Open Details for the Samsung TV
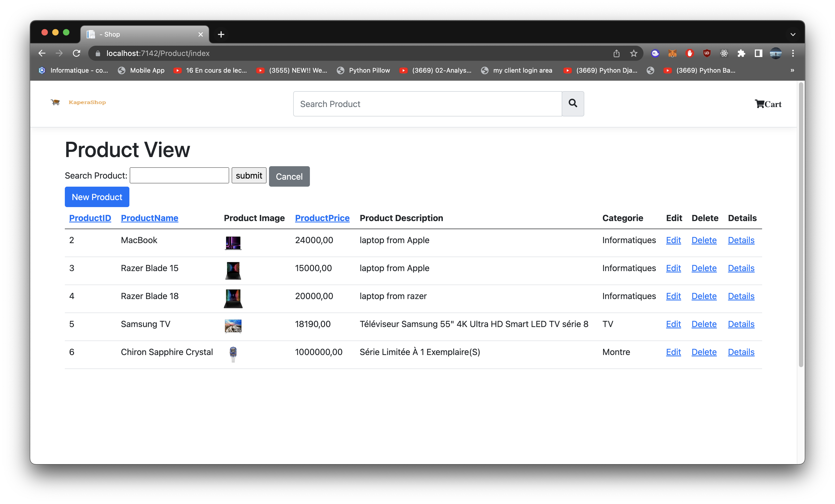Viewport: 835px width, 504px height. [x=741, y=324]
